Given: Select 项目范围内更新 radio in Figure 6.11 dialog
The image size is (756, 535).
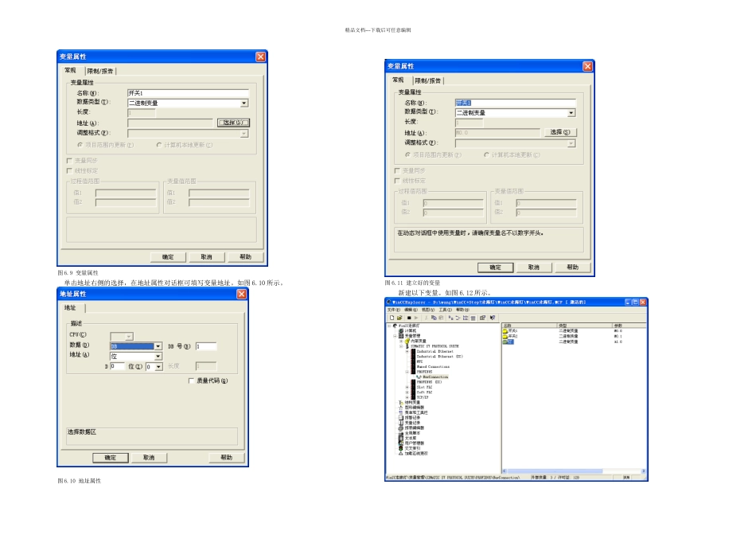Looking at the screenshot, I should pos(408,155).
